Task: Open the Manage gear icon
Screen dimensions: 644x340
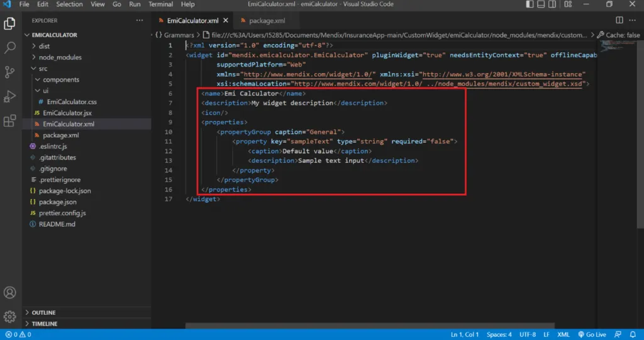Action: point(10,317)
